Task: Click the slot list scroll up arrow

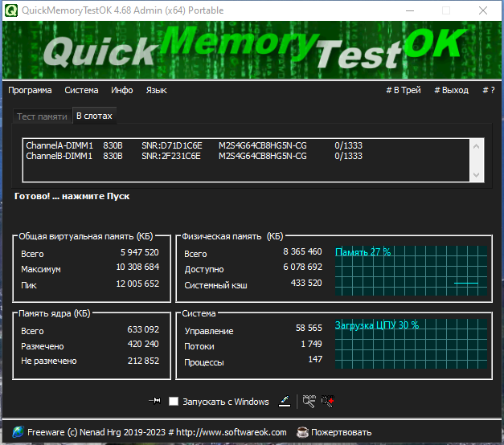Action: [x=477, y=146]
